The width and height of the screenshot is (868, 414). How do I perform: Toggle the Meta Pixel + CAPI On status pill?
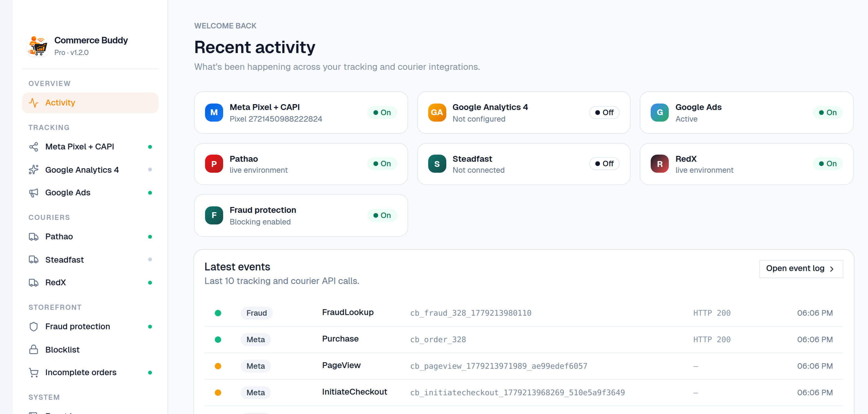pos(382,112)
